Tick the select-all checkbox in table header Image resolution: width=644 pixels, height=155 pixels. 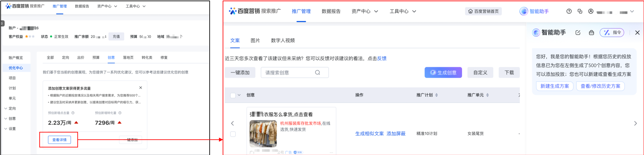click(233, 95)
